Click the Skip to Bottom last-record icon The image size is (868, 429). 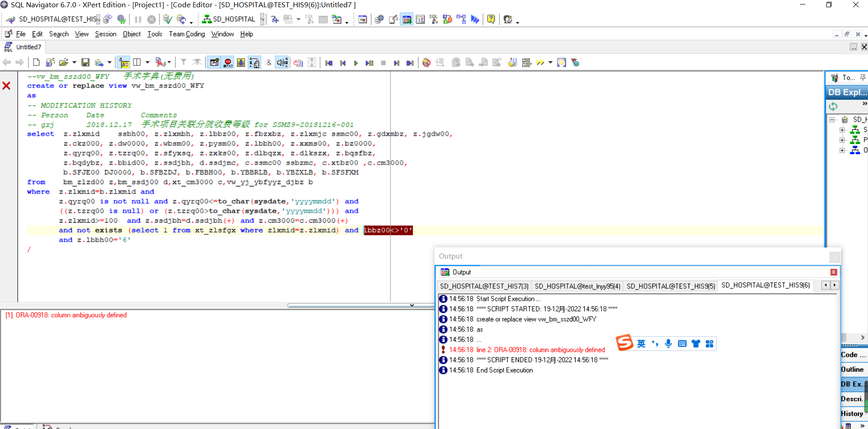point(410,63)
